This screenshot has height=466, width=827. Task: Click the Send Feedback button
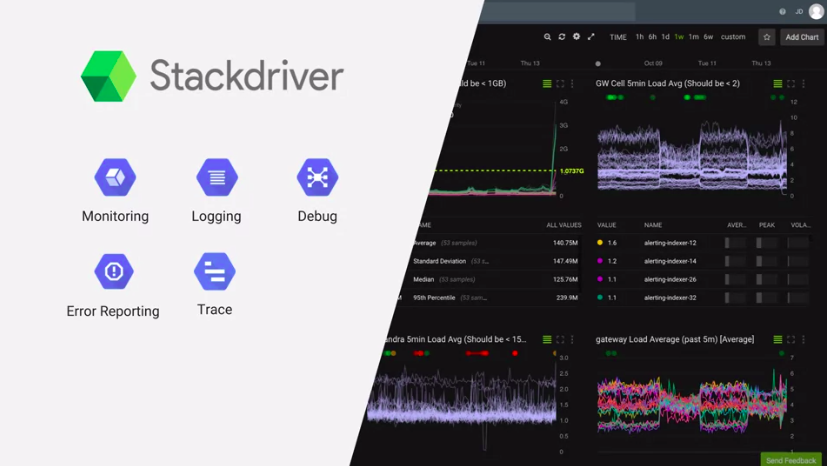(791, 460)
